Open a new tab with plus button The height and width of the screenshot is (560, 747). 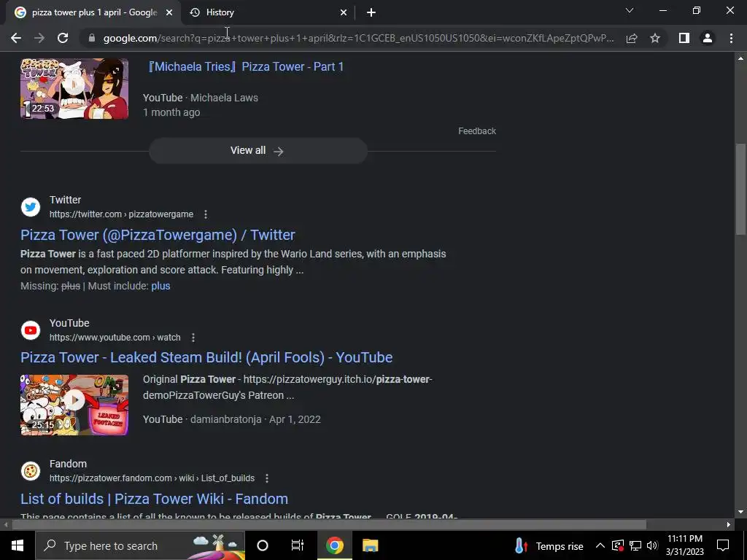pyautogui.click(x=371, y=12)
